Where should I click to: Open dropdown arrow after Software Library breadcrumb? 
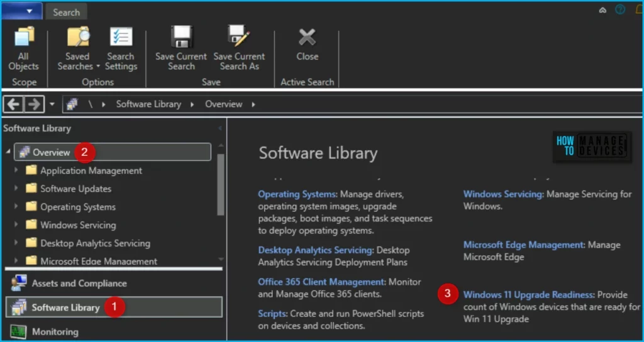click(x=192, y=104)
